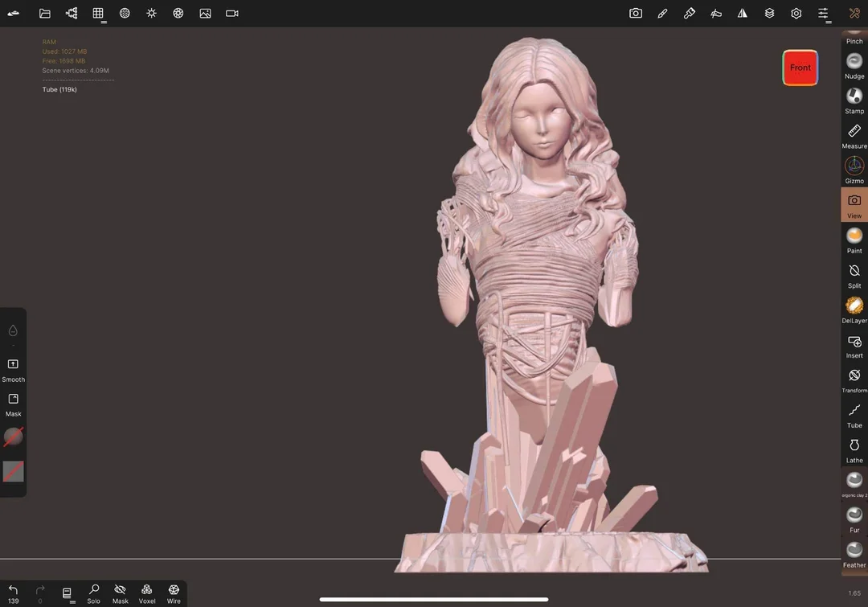Viewport: 868px width, 607px height.
Task: Open the Camera settings menu
Action: [x=232, y=14]
